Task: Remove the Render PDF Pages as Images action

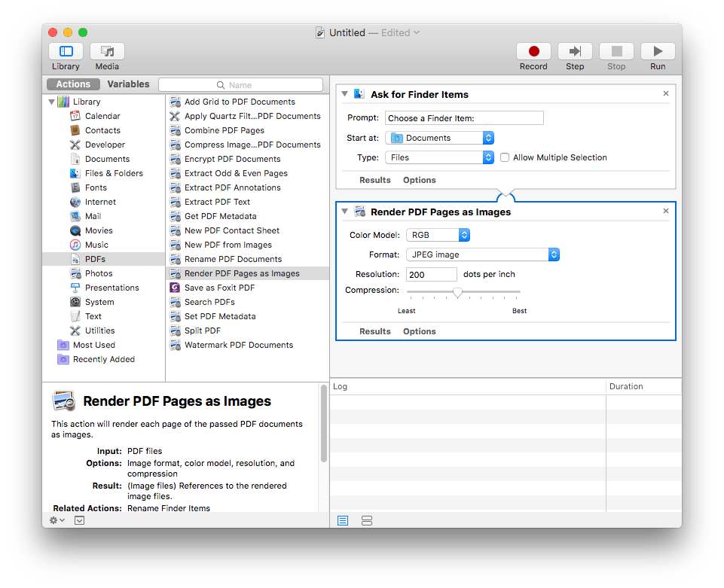Action: point(666,211)
